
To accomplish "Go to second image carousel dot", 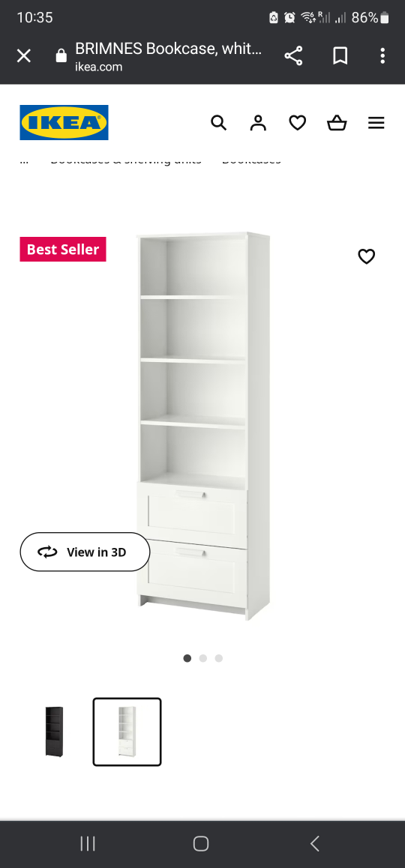I will [202, 658].
